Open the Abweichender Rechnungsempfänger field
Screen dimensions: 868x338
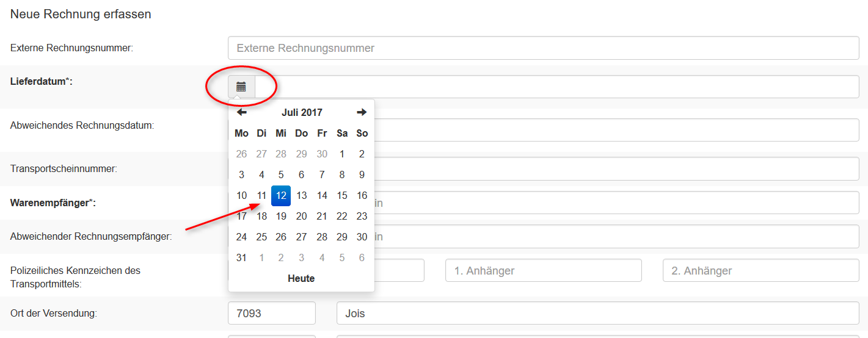[617, 236]
